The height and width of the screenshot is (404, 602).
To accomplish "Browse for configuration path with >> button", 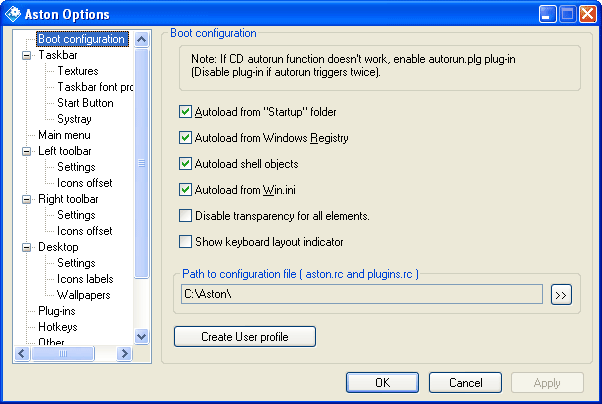I will (561, 295).
